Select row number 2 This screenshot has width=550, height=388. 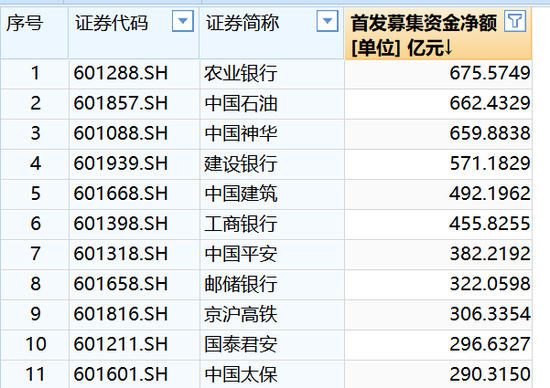point(35,103)
